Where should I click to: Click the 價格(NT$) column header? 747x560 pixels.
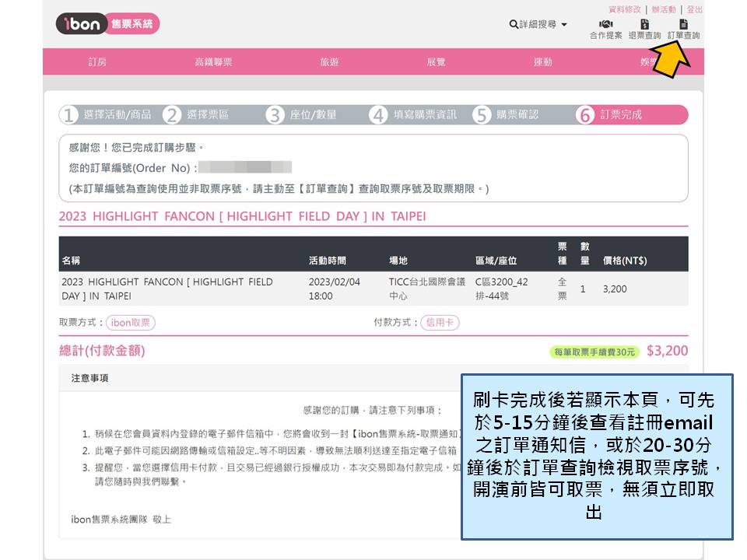[625, 261]
